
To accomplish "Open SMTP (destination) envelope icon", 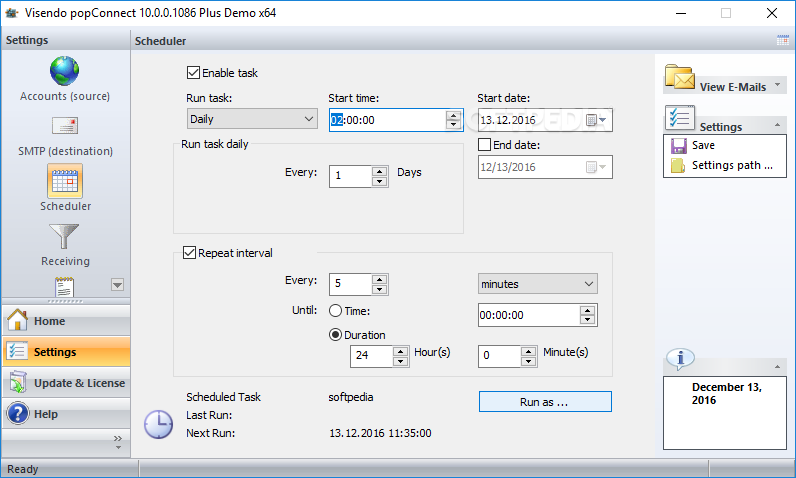I will click(x=65, y=125).
